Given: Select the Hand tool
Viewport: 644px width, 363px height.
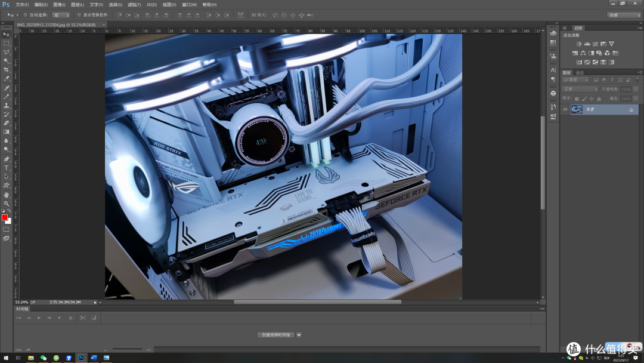Looking at the screenshot, I should click(7, 195).
